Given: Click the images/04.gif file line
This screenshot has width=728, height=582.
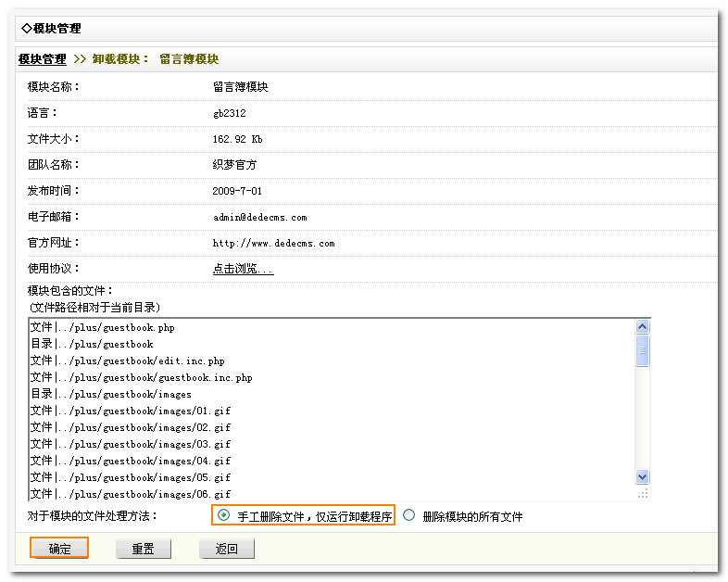Looking at the screenshot, I should [131, 462].
